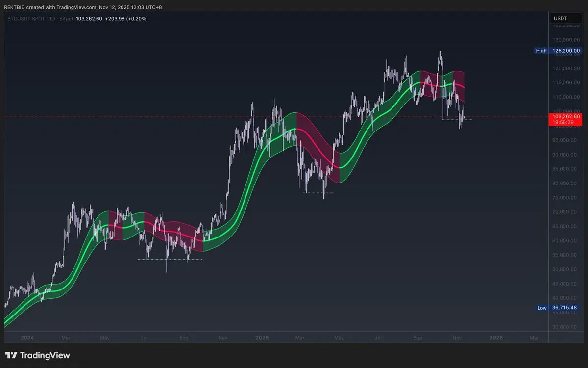
Task: Click the 110,000.00 price axis label
Action: point(565,97)
